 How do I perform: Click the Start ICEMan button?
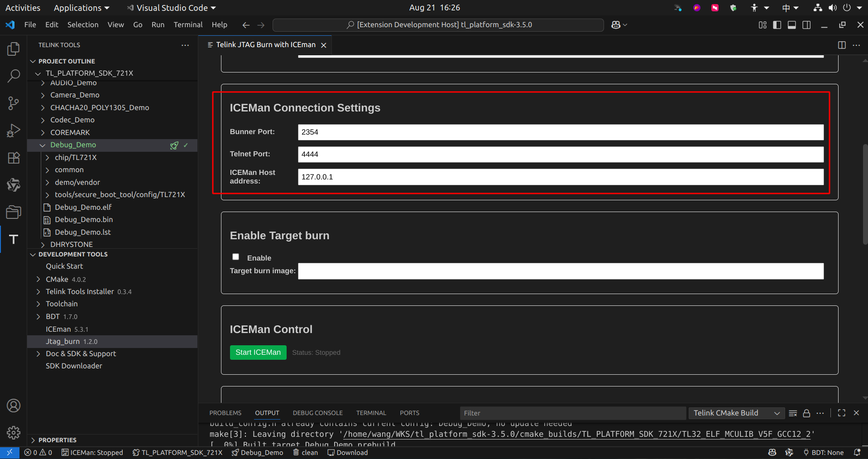coord(258,352)
